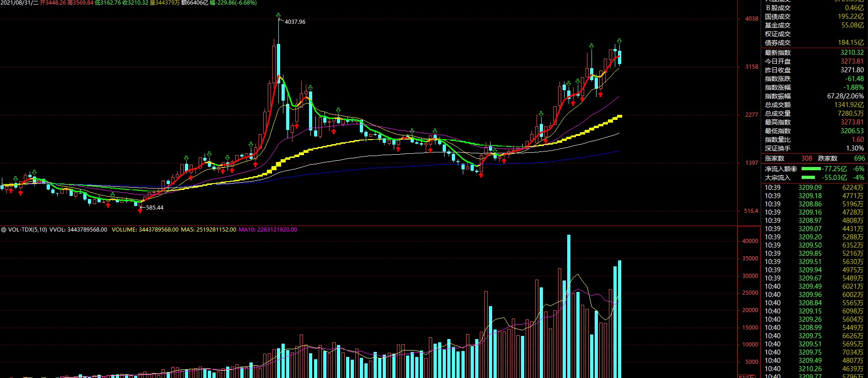Click the 3158 price axis label
This screenshot has width=868, height=378.
[752, 67]
